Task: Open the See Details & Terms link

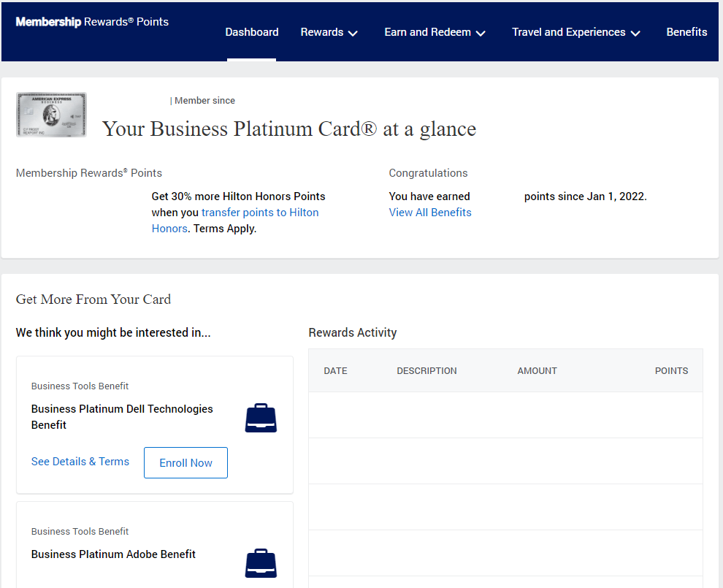Action: [80, 462]
